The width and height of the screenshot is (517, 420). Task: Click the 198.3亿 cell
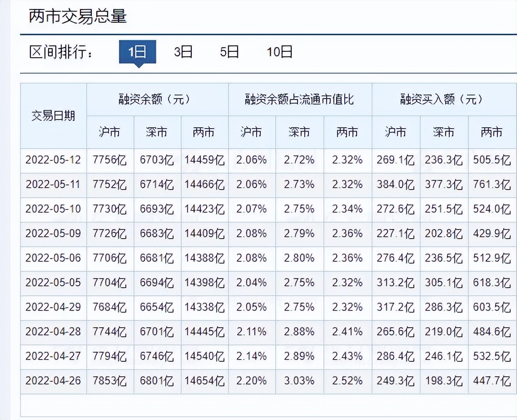tap(444, 381)
